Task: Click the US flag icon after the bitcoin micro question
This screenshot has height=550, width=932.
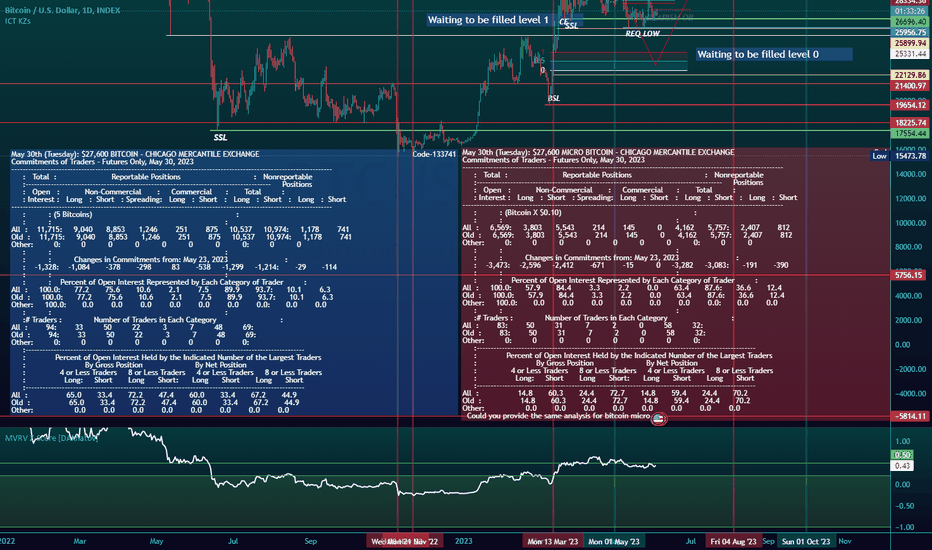Action: 658,419
